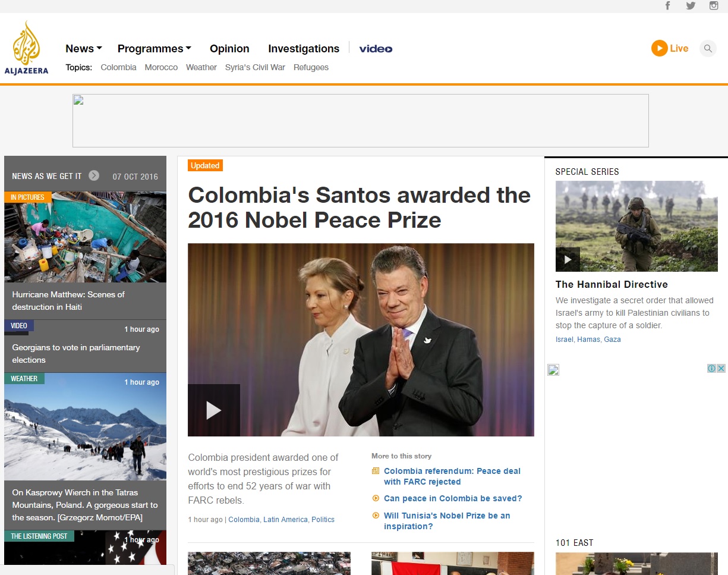This screenshot has width=728, height=575.
Task: Click the 'More to this story' label
Action: click(x=402, y=456)
